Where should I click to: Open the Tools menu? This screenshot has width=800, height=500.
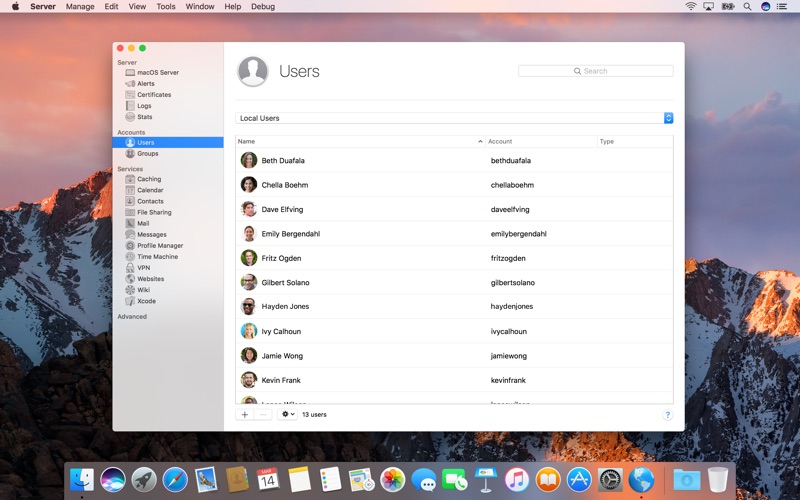[166, 6]
